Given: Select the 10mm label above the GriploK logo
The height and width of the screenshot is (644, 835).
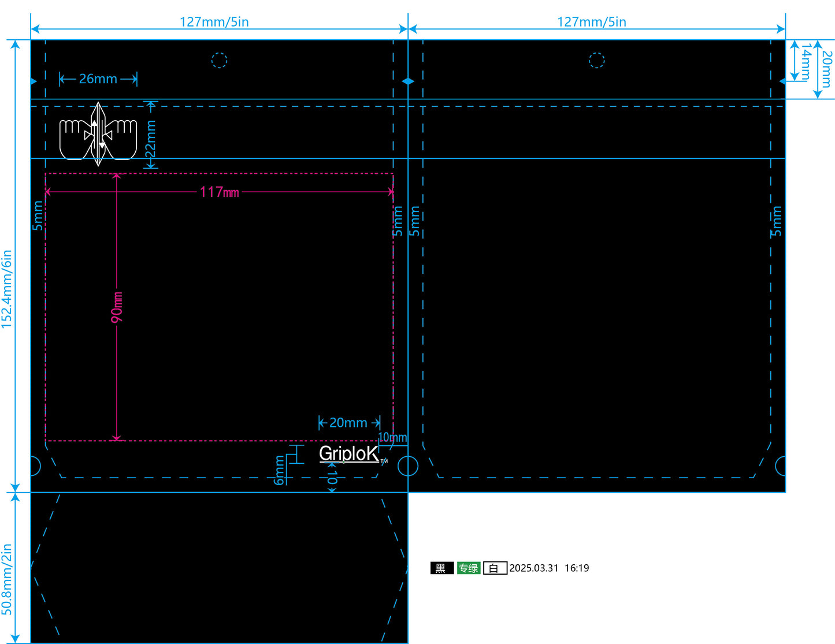Looking at the screenshot, I should tap(392, 437).
